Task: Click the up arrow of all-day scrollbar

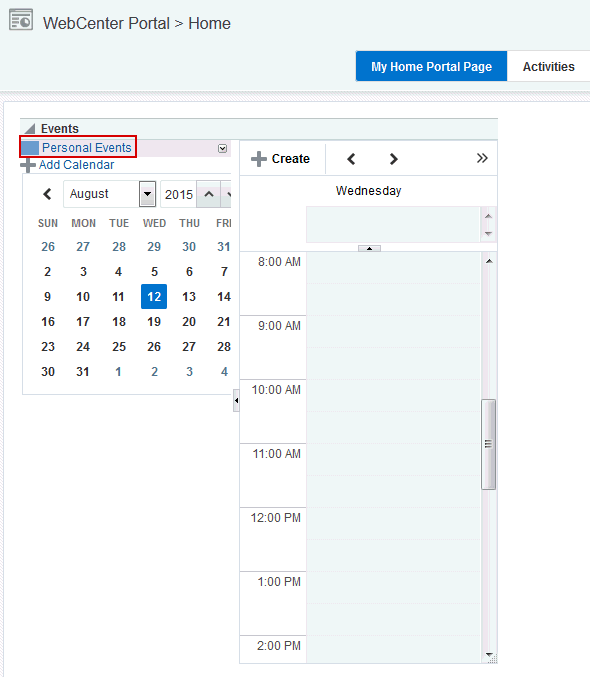Action: (488, 216)
